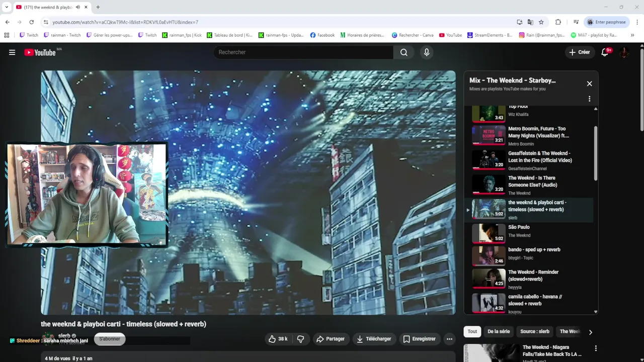Select the Source : slerb chip
Image resolution: width=644 pixels, height=362 pixels.
coord(535,331)
